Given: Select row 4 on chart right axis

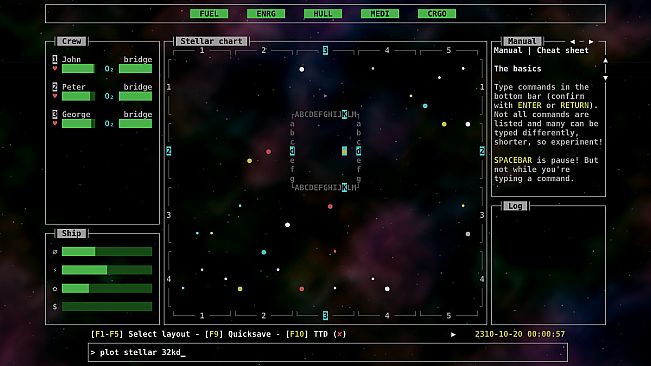Looking at the screenshot, I should coord(482,279).
